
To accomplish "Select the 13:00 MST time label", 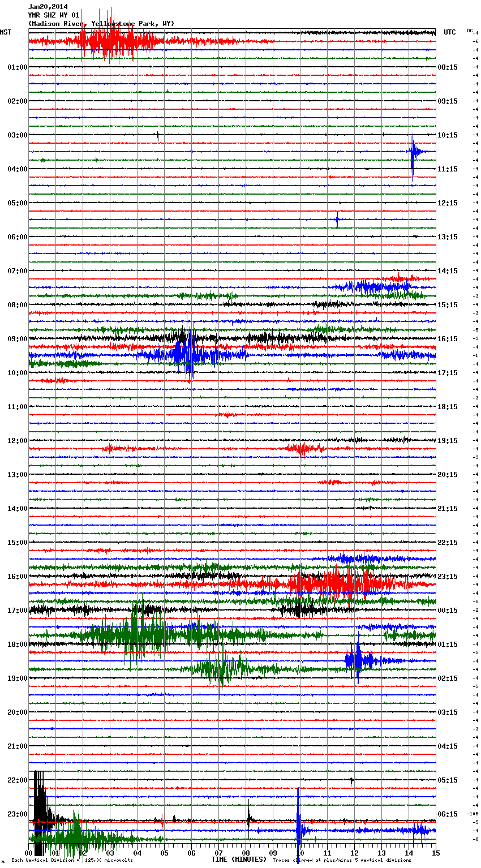I will (x=18, y=475).
